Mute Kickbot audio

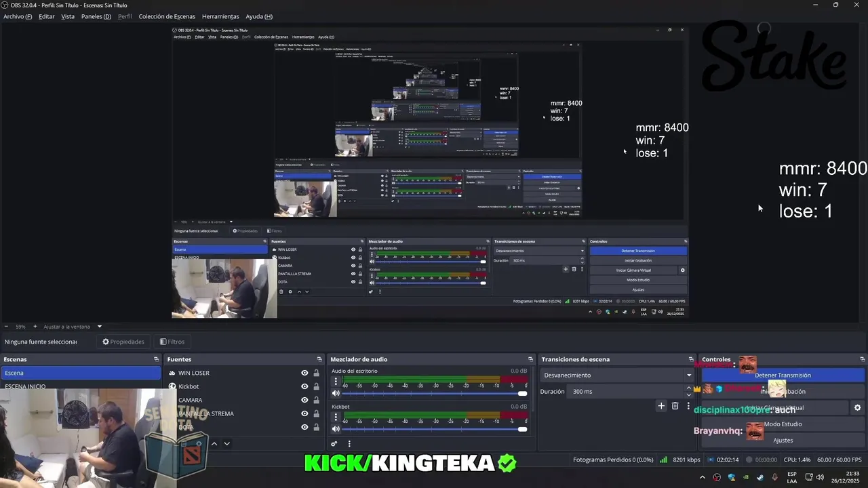pos(336,429)
